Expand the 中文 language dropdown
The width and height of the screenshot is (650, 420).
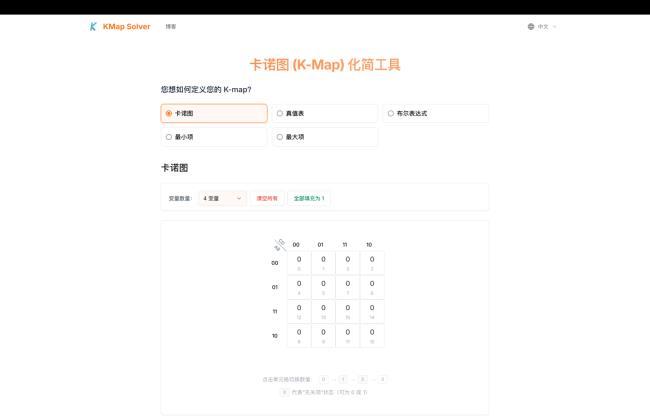click(543, 27)
